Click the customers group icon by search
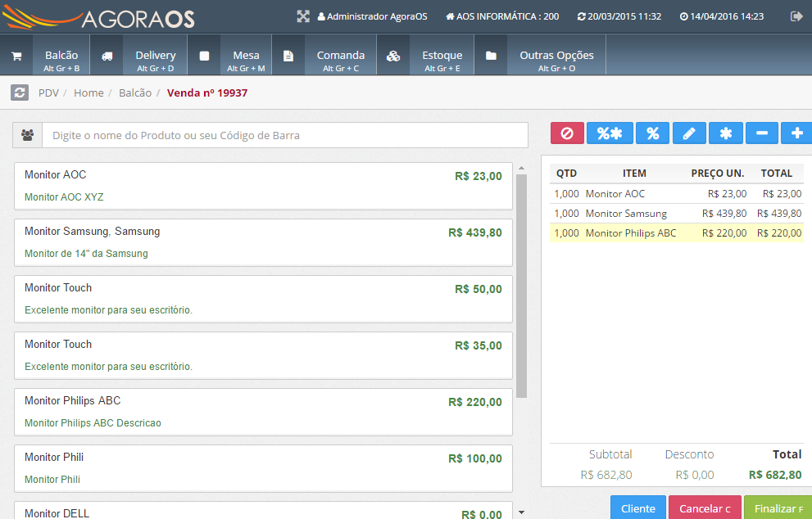 pos(27,135)
